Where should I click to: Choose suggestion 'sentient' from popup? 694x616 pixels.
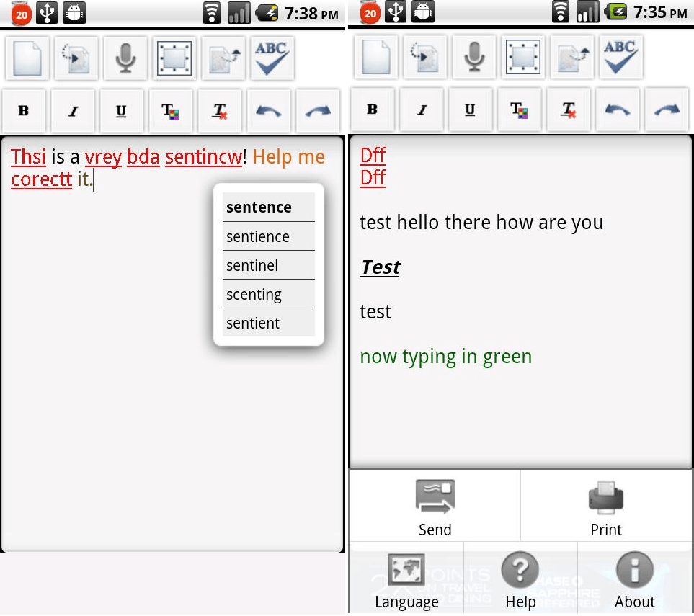coord(269,323)
